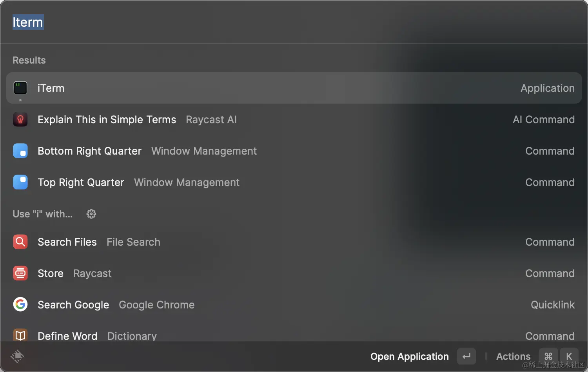
Task: Click the File Search subtitle
Action: tap(133, 242)
